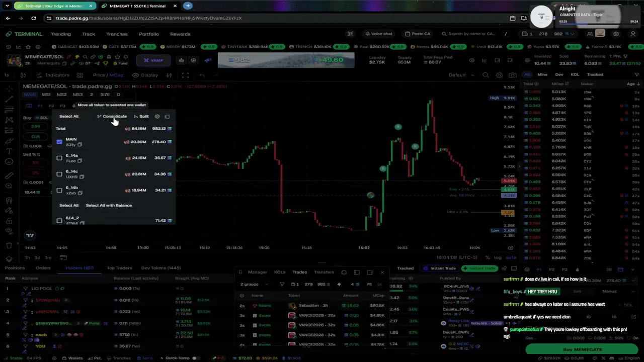Open the 2 groups dropdown
Viewport: 644px width, 362px height.
pyautogui.click(x=254, y=284)
